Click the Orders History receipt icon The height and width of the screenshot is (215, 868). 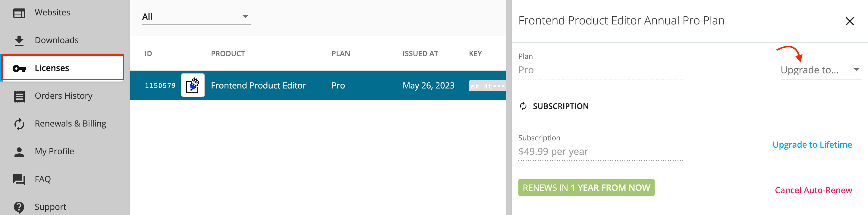[19, 96]
